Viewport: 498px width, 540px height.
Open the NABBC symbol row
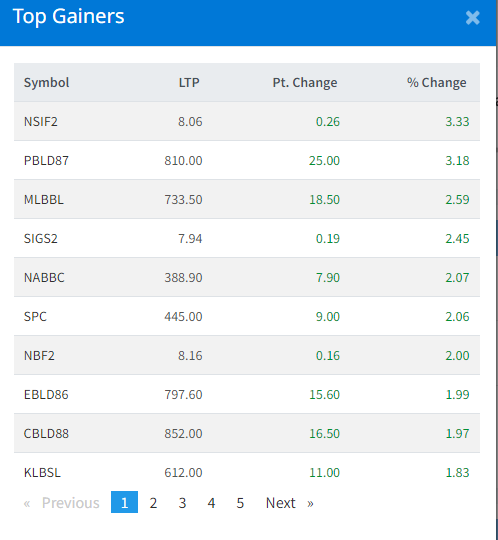(247, 277)
